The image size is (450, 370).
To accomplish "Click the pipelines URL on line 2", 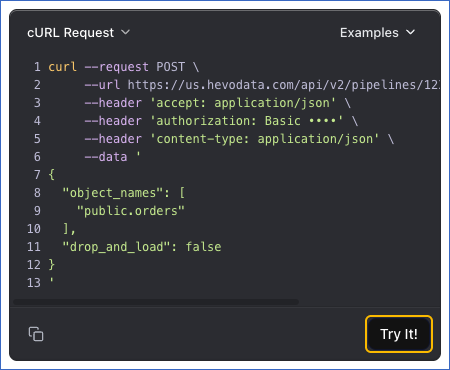I will pos(284,85).
